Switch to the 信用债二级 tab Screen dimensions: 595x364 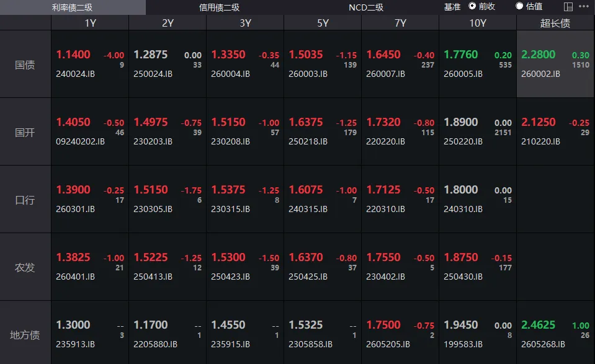219,7
